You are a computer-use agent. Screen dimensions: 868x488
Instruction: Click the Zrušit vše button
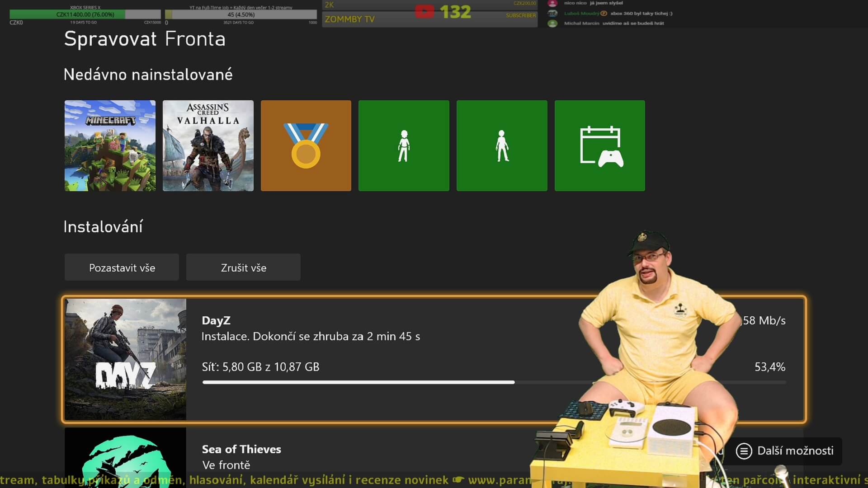pyautogui.click(x=243, y=267)
